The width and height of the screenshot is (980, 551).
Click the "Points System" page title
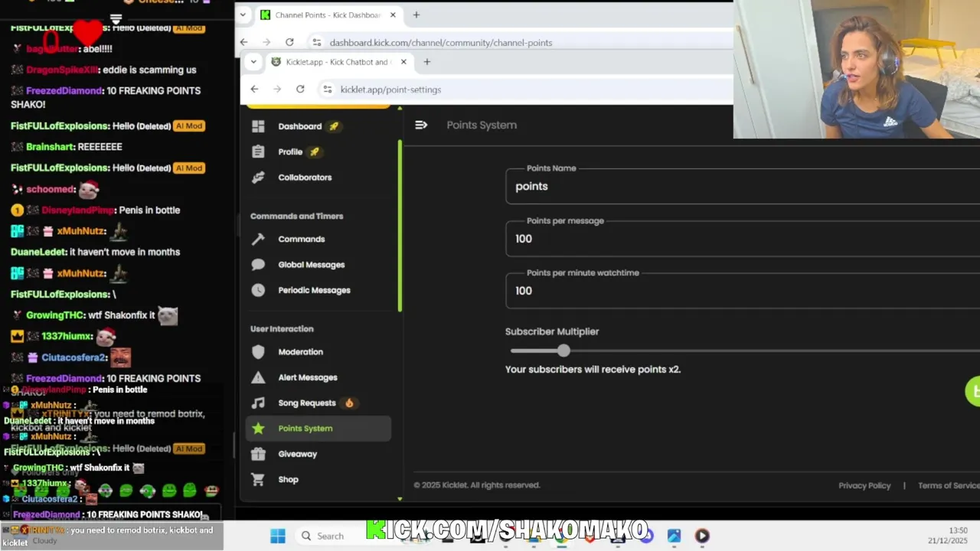(482, 125)
